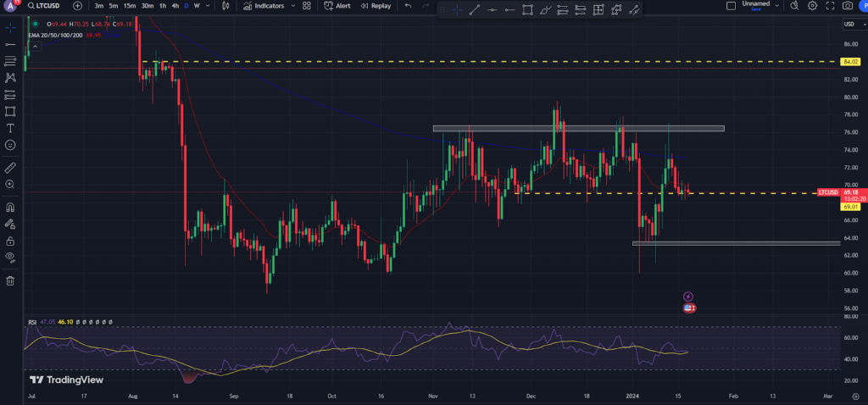This screenshot has width=868, height=405.
Task: Undo the last chart action
Action: coord(408,6)
